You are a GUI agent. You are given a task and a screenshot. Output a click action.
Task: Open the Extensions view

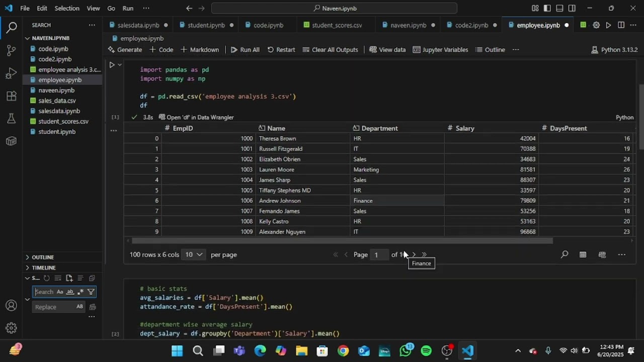coord(11,96)
